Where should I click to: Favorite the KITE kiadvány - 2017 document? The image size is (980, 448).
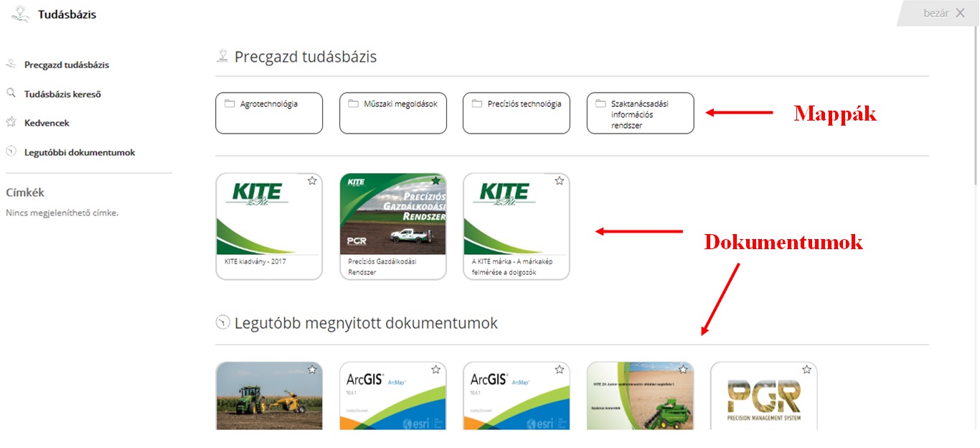[312, 181]
